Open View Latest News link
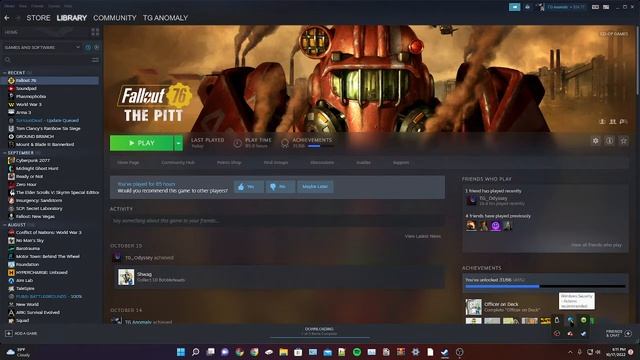Viewport: 640px width, 360px height. click(422, 236)
